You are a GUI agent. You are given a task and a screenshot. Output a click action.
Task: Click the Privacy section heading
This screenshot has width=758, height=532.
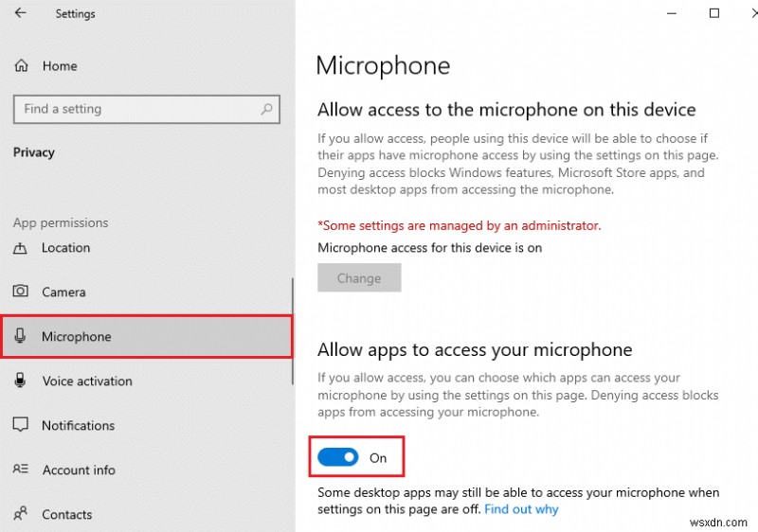pos(34,152)
